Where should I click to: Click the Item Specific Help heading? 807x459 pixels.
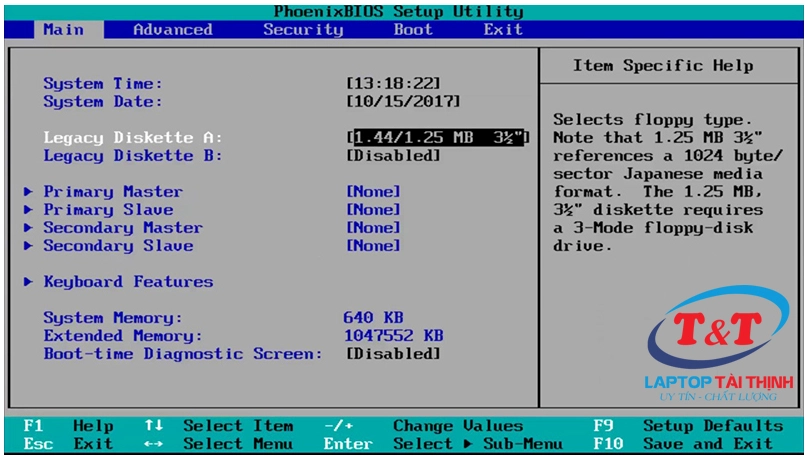pos(663,66)
